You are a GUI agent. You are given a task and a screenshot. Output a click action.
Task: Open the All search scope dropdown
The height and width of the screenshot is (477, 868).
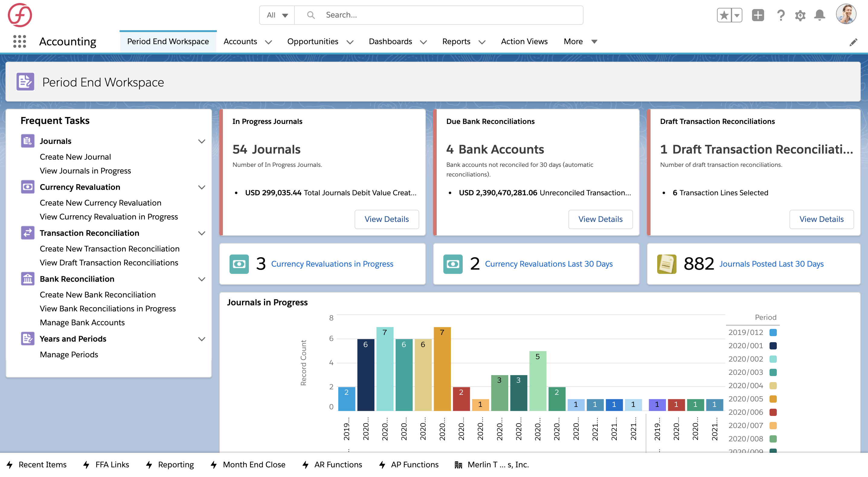(x=277, y=15)
